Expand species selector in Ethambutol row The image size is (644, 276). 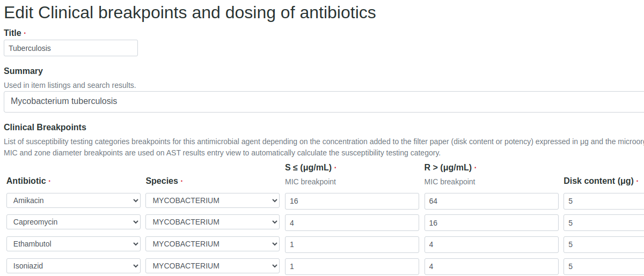(213, 244)
